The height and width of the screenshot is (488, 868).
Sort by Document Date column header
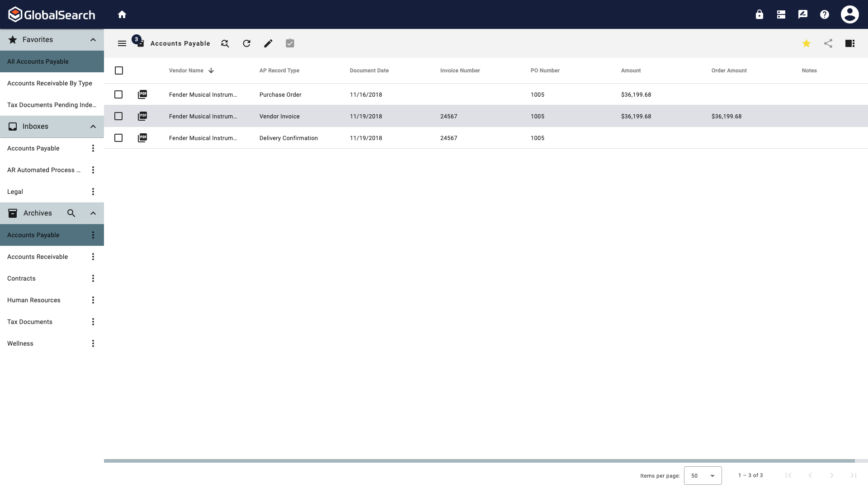[x=369, y=70]
